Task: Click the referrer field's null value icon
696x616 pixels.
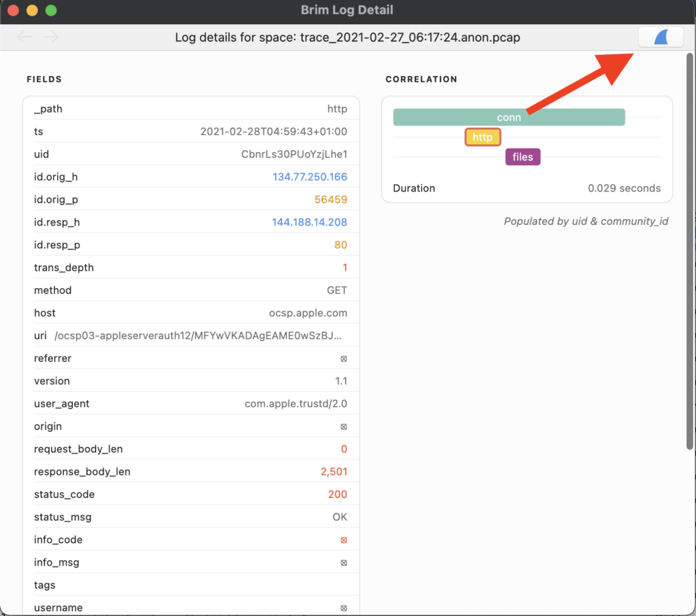Action: tap(343, 359)
